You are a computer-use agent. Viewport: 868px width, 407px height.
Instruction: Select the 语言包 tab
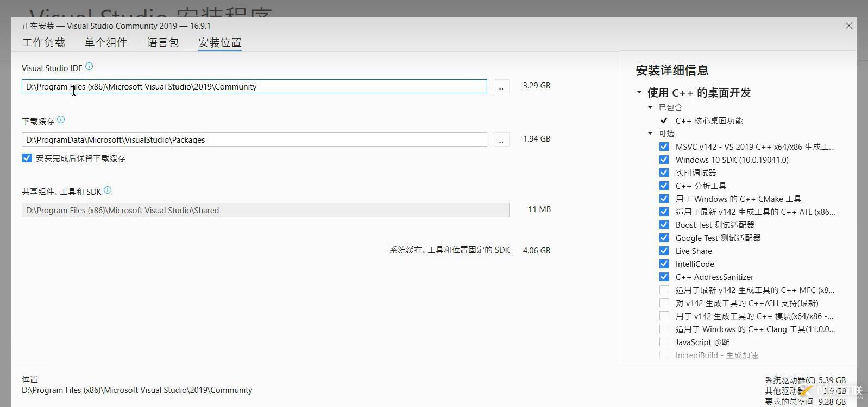click(x=163, y=42)
